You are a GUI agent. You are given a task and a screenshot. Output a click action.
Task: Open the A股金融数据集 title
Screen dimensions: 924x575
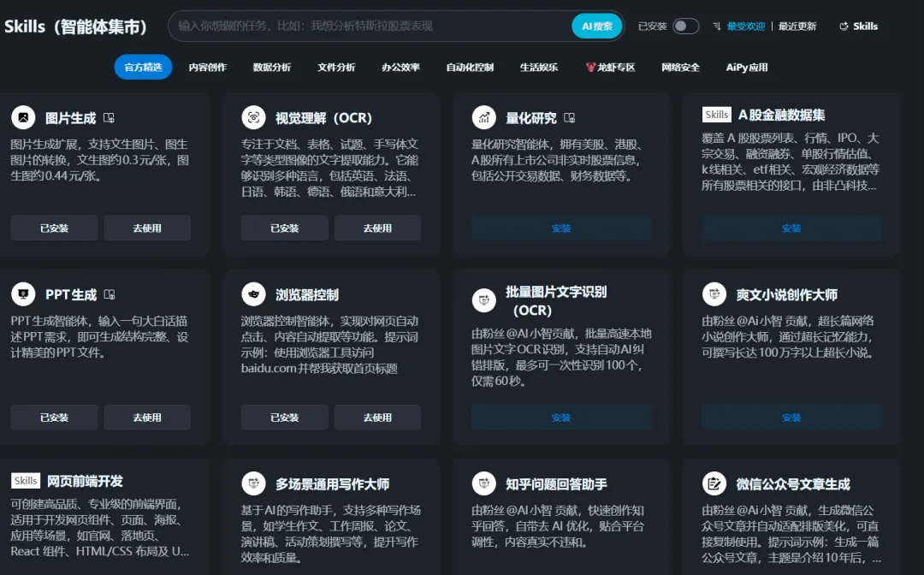point(781,115)
